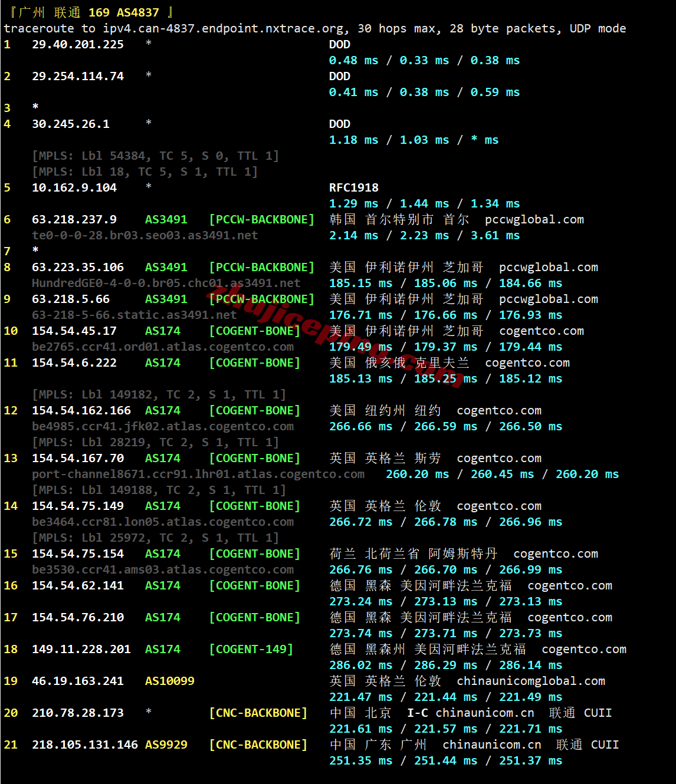Viewport: 676px width, 784px height.
Task: Select IP address 210.78.28.173
Action: [x=78, y=713]
